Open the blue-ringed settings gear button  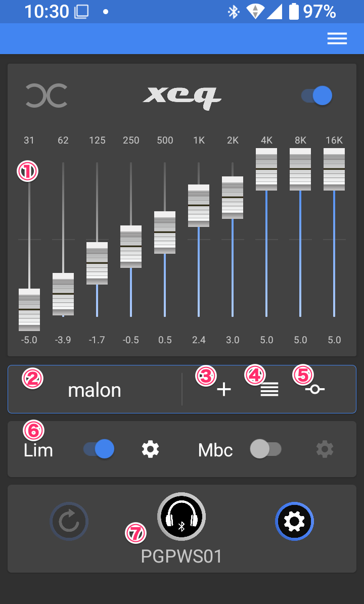295,521
